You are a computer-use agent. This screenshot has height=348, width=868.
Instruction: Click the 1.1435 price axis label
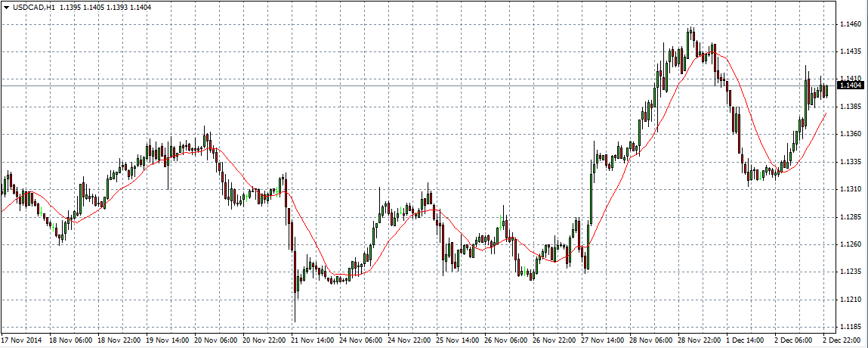click(x=850, y=51)
